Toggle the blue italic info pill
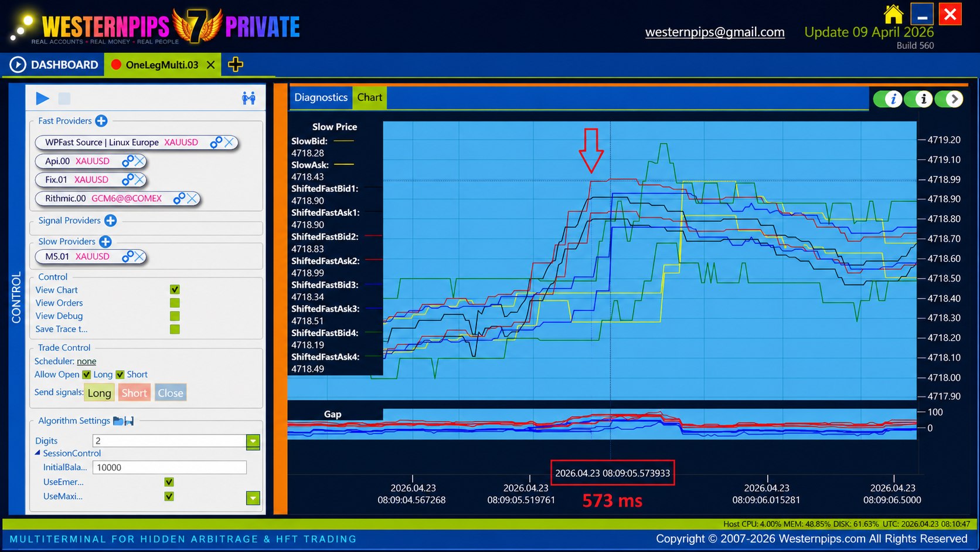 pyautogui.click(x=887, y=99)
